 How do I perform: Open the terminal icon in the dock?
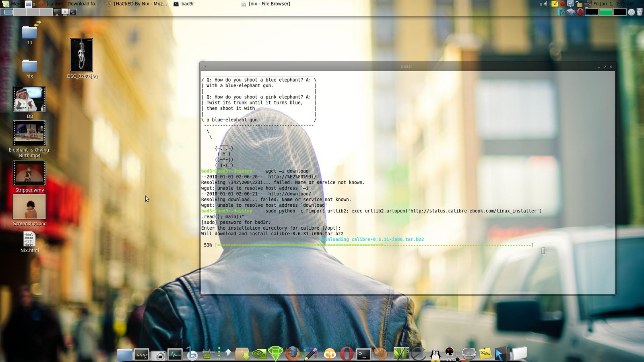pos(363,354)
